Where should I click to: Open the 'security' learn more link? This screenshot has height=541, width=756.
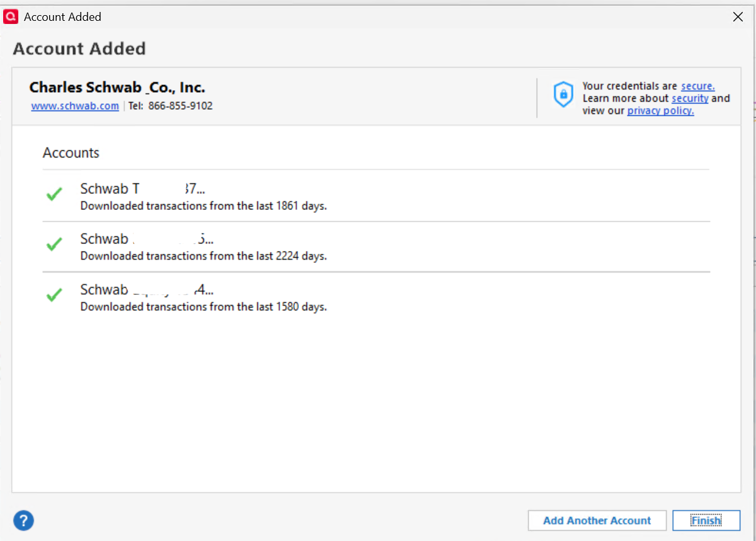click(x=690, y=98)
